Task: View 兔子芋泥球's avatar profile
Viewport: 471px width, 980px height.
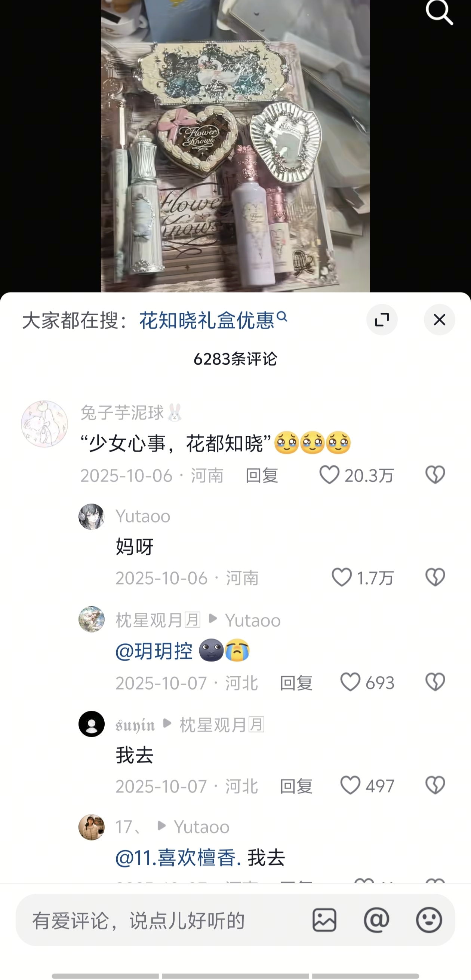Action: pos(44,423)
